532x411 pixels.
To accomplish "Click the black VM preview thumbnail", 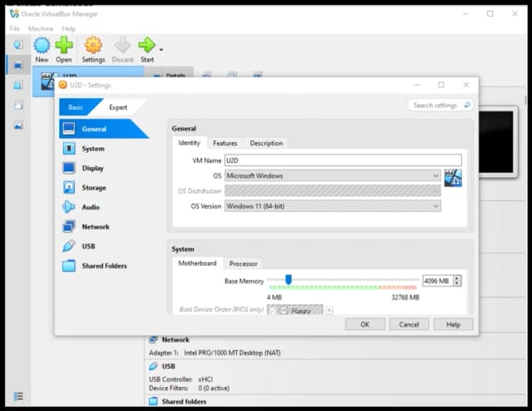I will 496,142.
